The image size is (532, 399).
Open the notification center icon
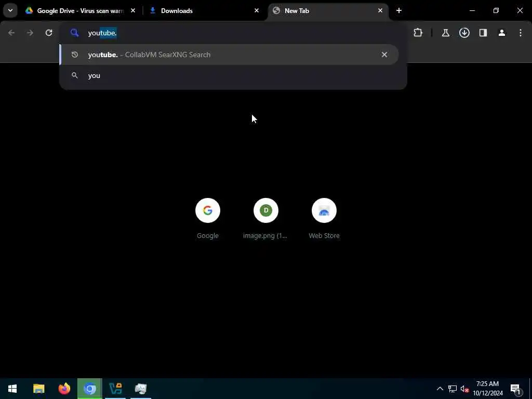[x=515, y=389]
